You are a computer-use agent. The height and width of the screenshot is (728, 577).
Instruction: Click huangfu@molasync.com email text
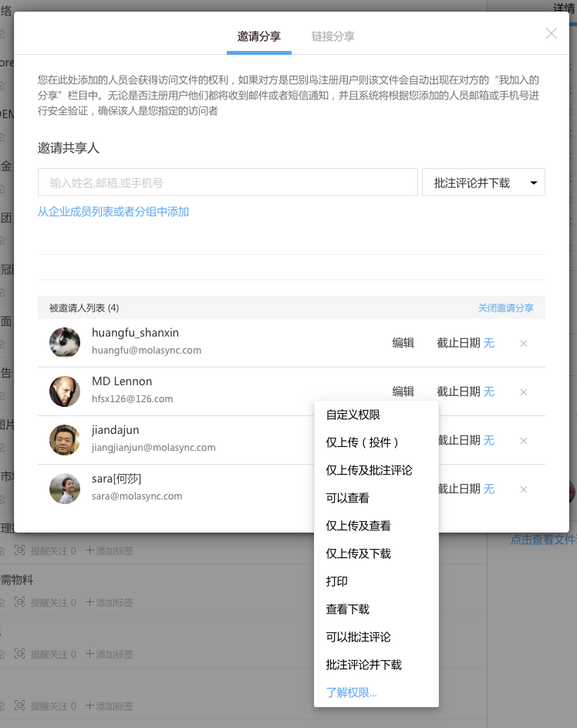pyautogui.click(x=147, y=350)
